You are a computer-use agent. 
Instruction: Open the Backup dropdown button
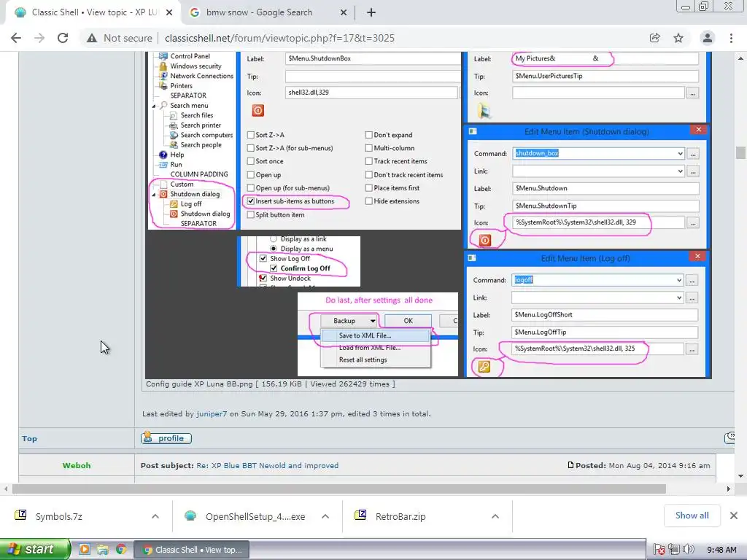coord(349,321)
